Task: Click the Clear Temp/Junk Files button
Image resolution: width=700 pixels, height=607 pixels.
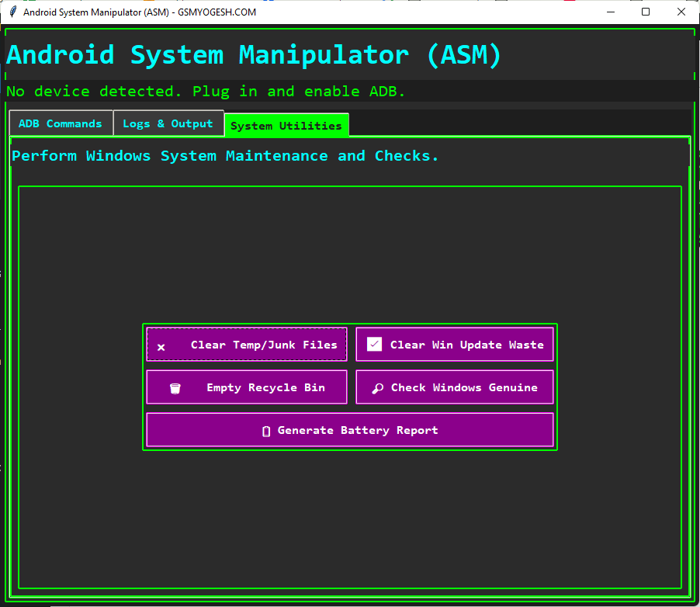Action: [x=246, y=344]
